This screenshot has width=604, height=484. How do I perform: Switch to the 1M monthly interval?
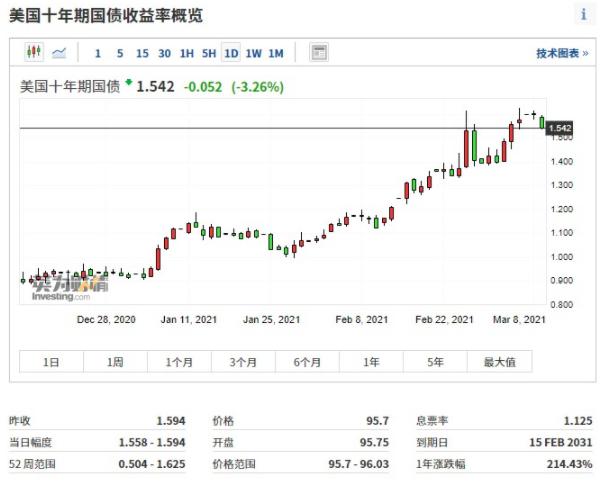[276, 53]
